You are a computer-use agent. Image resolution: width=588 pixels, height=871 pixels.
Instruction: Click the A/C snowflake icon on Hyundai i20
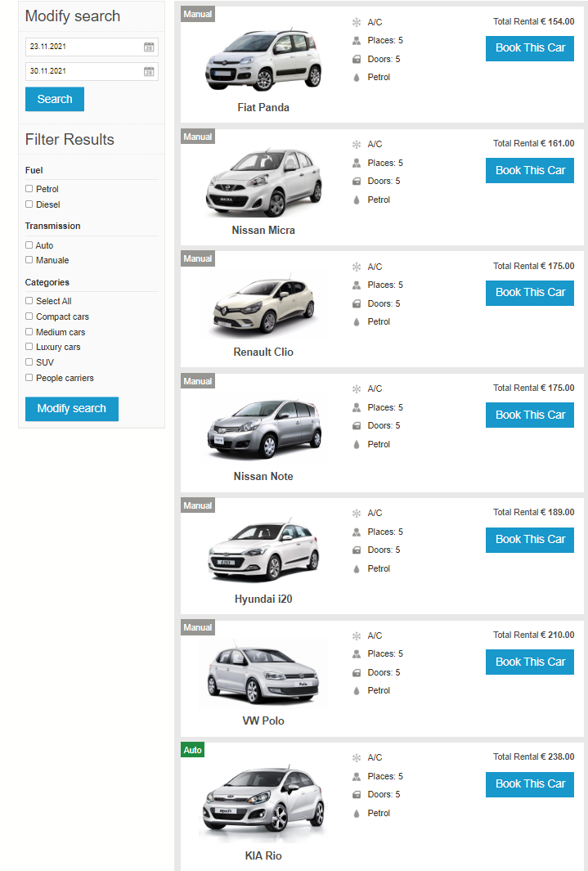(x=357, y=514)
